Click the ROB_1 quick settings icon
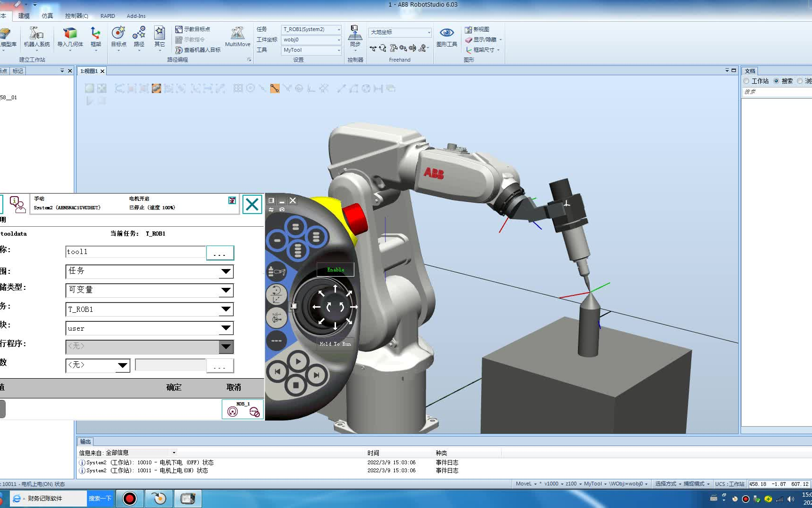812x508 pixels. point(242,410)
